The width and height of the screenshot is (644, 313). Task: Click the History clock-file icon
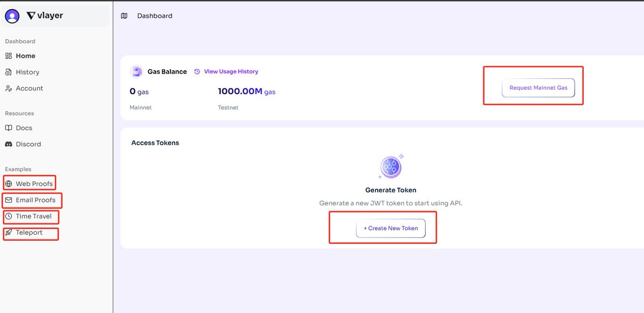click(x=9, y=72)
